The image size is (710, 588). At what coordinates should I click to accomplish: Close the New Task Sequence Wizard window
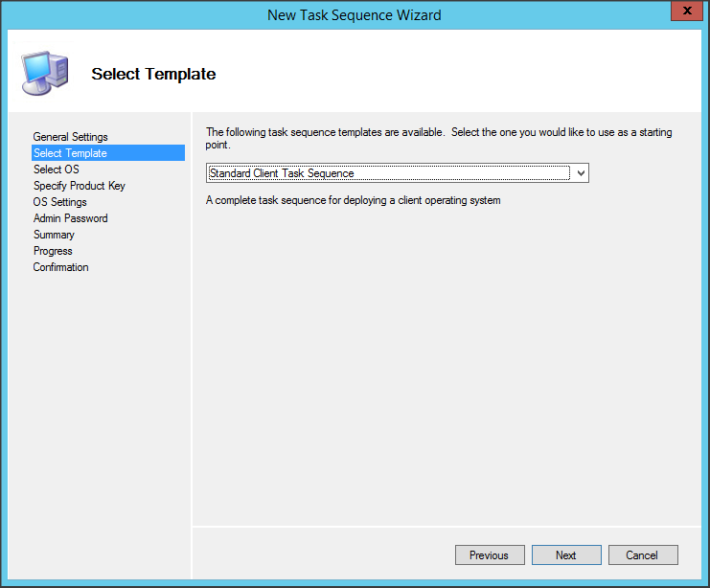pyautogui.click(x=683, y=14)
